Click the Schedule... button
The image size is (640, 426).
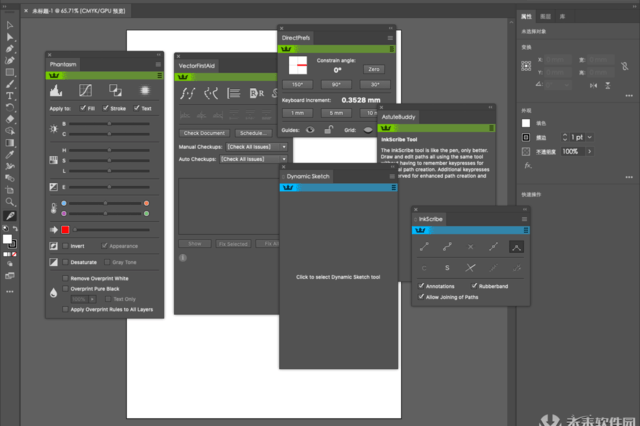coord(253,133)
